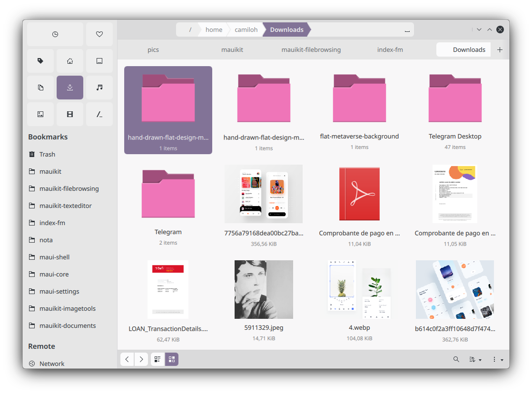Switch to the mauikit-filebrowsing tab
The width and height of the screenshot is (532, 394).
pos(311,49)
